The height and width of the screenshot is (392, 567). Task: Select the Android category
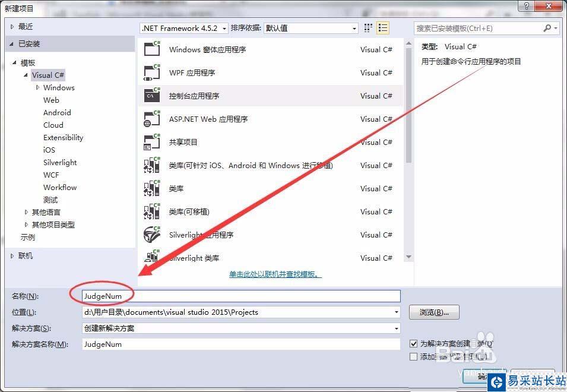(x=57, y=112)
